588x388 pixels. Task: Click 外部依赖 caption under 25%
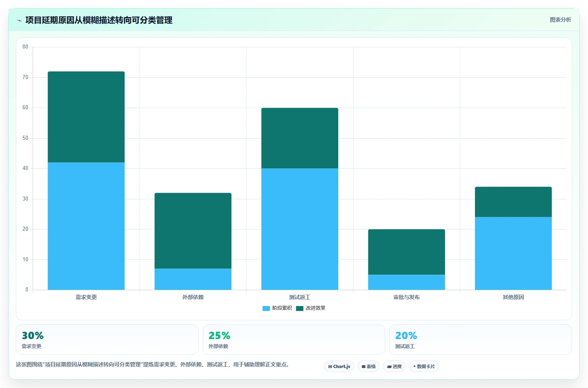218,346
